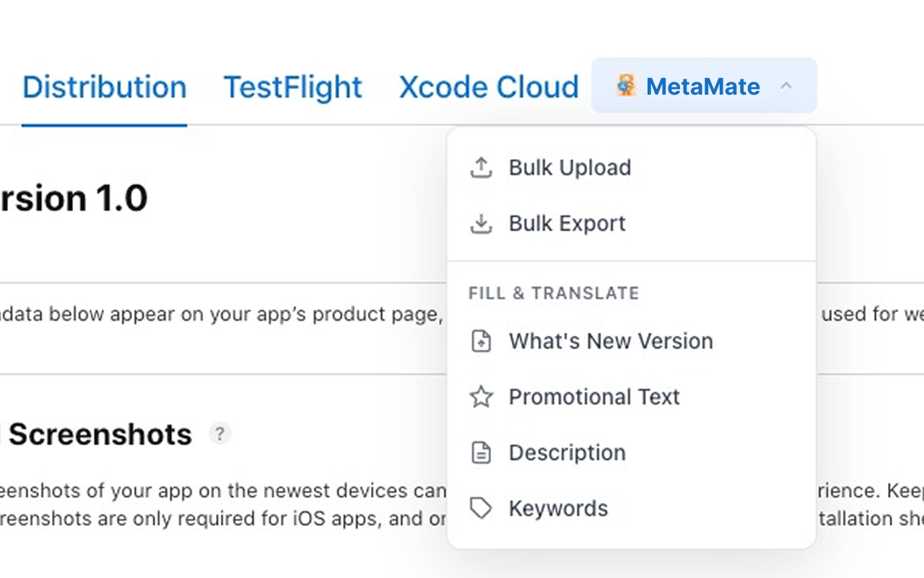Choose Bulk Upload from the menu
The width and height of the screenshot is (924, 578).
pyautogui.click(x=632, y=168)
